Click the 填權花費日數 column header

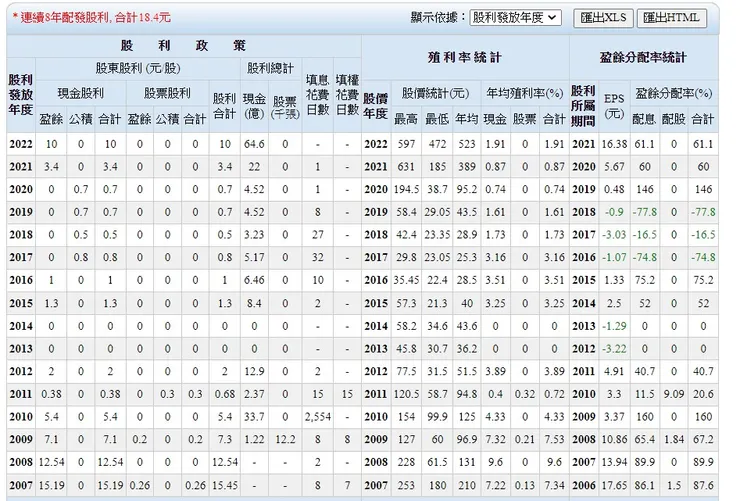pos(347,94)
